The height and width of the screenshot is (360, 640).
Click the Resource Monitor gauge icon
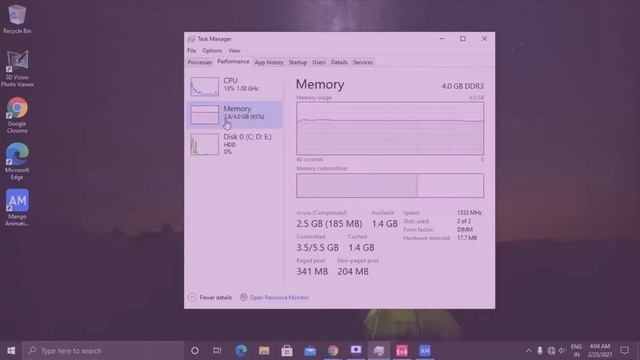click(x=243, y=297)
